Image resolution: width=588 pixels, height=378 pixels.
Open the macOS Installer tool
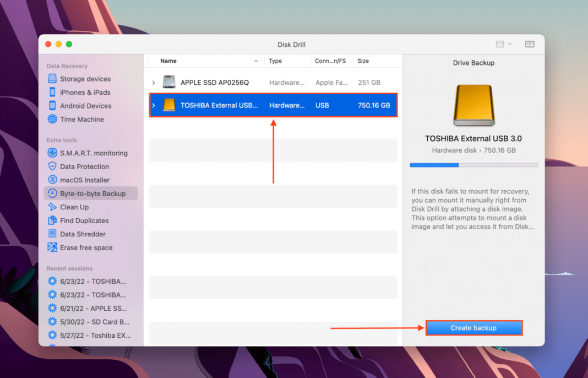click(x=83, y=180)
